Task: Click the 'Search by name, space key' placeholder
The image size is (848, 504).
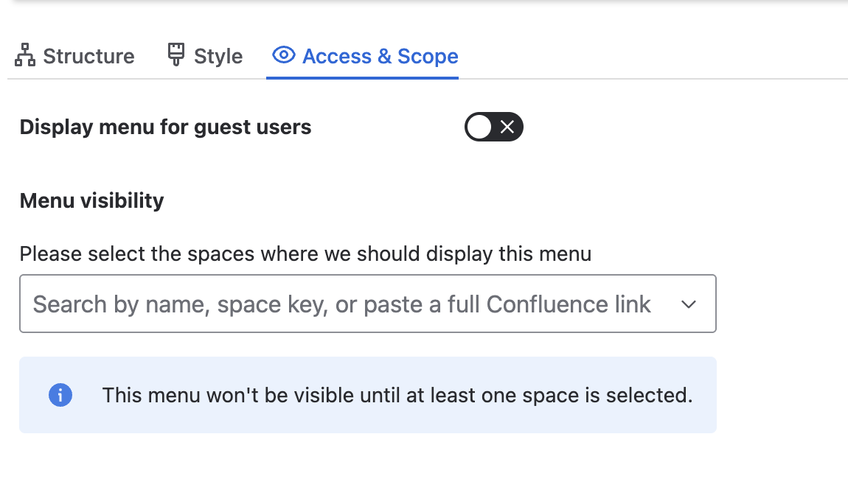Action: pos(341,304)
